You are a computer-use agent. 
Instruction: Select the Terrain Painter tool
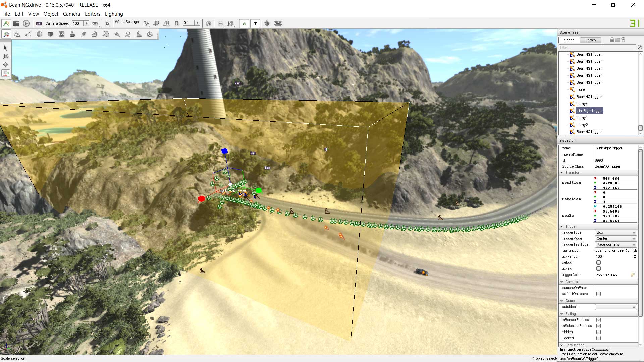28,34
